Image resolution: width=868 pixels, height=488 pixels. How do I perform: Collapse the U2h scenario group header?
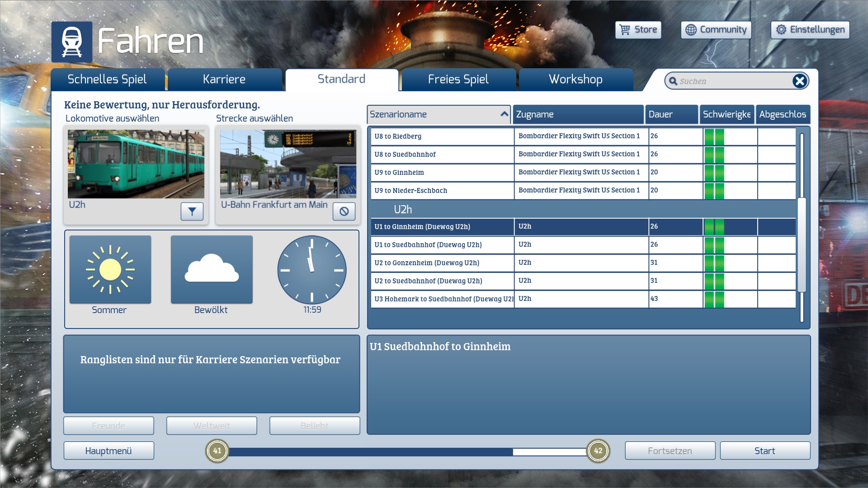pos(403,209)
